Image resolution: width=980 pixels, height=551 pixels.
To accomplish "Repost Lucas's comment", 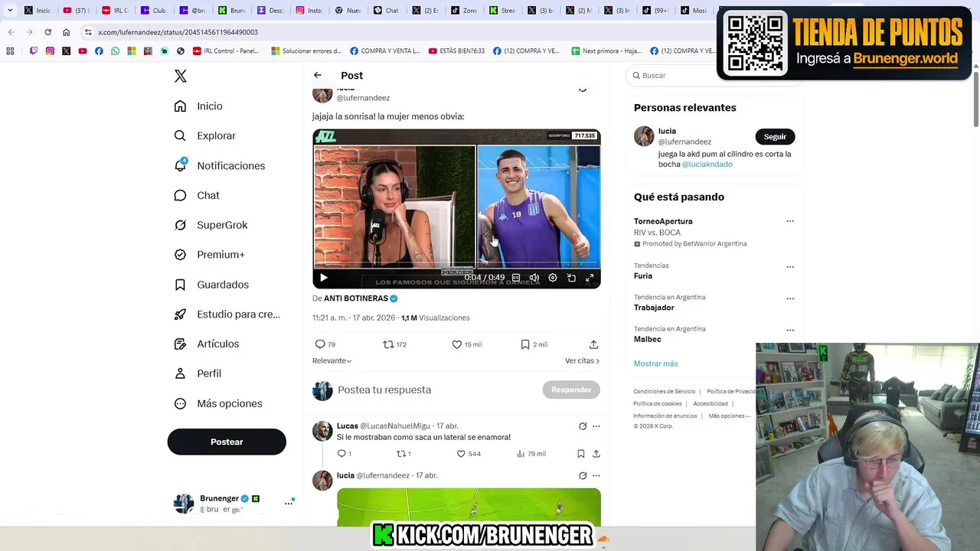I will coord(403,454).
